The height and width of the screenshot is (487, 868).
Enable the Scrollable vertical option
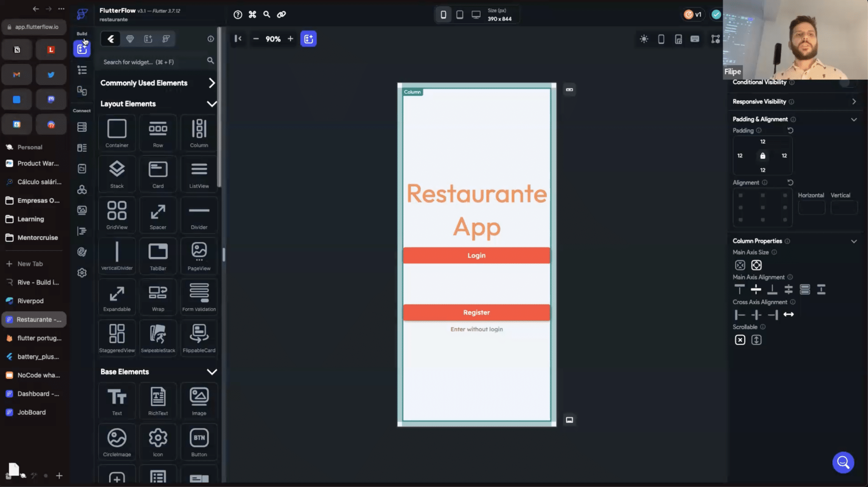click(757, 340)
